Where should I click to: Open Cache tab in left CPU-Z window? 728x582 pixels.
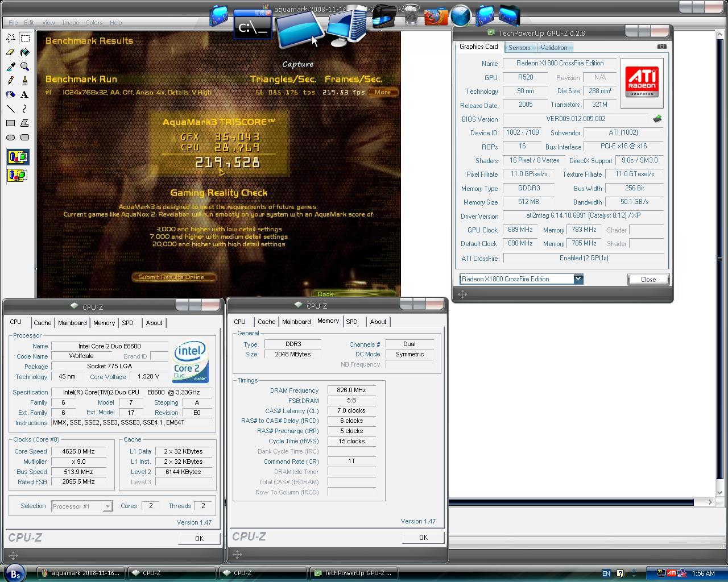[42, 323]
